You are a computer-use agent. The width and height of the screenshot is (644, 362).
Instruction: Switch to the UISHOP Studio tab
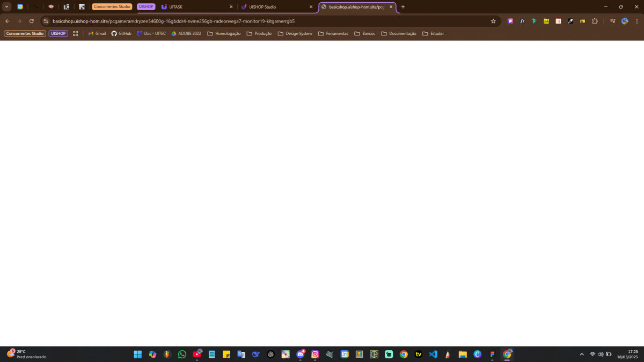click(262, 7)
